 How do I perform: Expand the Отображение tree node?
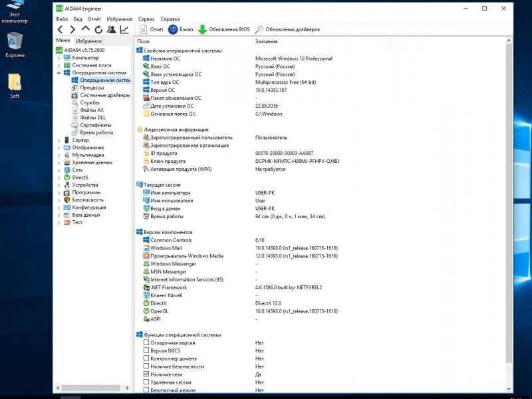pyautogui.click(x=59, y=148)
